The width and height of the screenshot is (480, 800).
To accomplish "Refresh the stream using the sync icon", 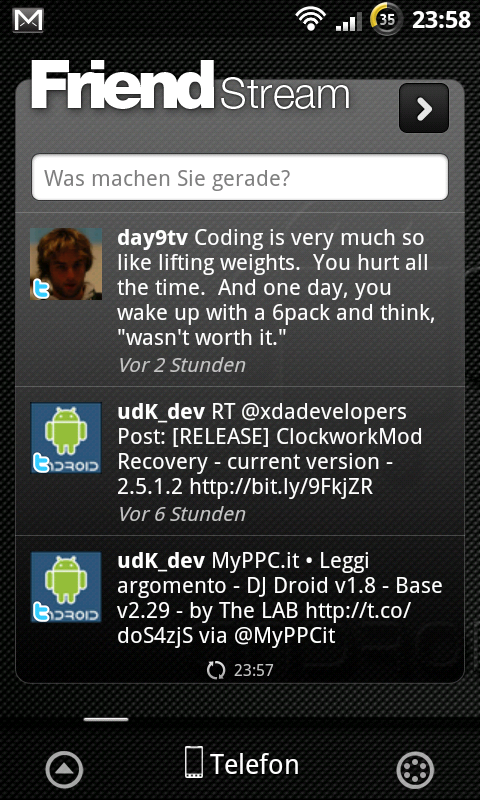I will pos(216,670).
